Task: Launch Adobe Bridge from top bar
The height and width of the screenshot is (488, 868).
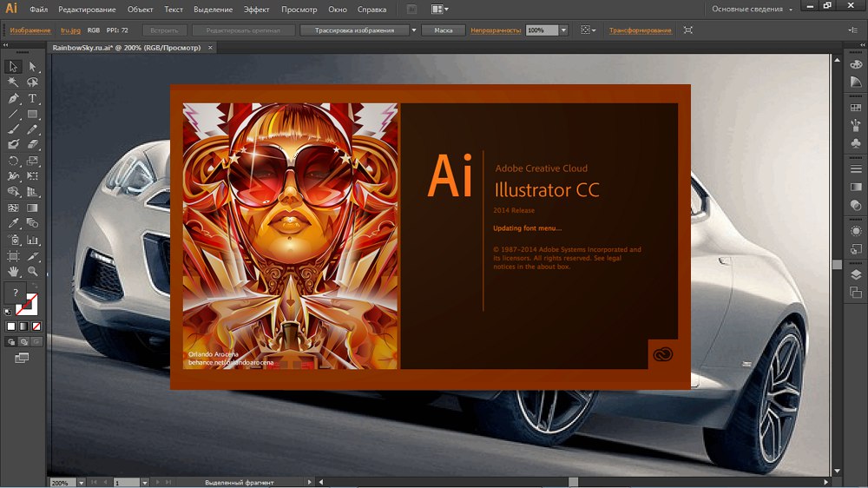Action: (x=411, y=9)
